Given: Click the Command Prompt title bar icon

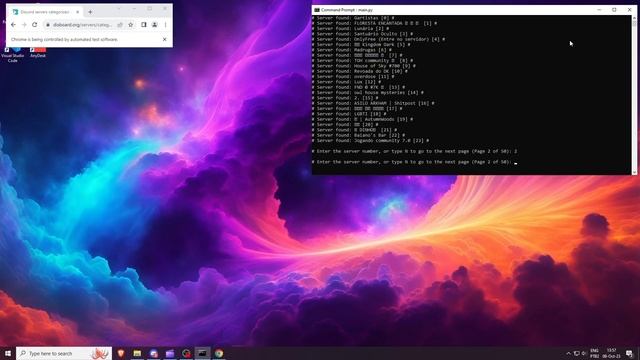Looking at the screenshot, I should pyautogui.click(x=317, y=10).
